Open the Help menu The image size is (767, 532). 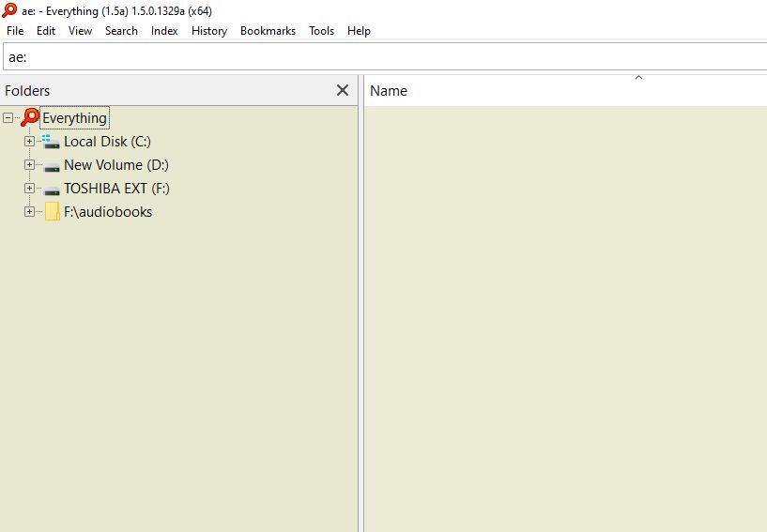pos(359,31)
